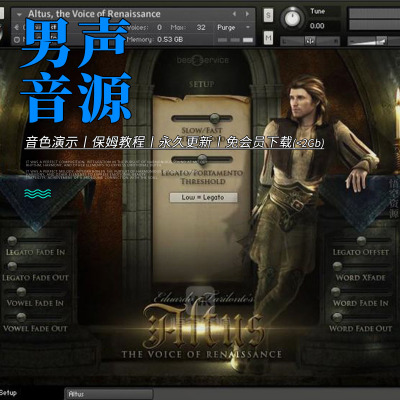Click the Tune knob
The width and height of the screenshot is (400, 400).
coord(292,18)
